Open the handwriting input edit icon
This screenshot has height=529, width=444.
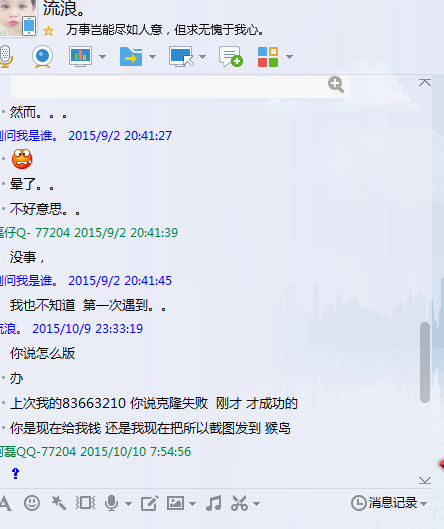[149, 503]
